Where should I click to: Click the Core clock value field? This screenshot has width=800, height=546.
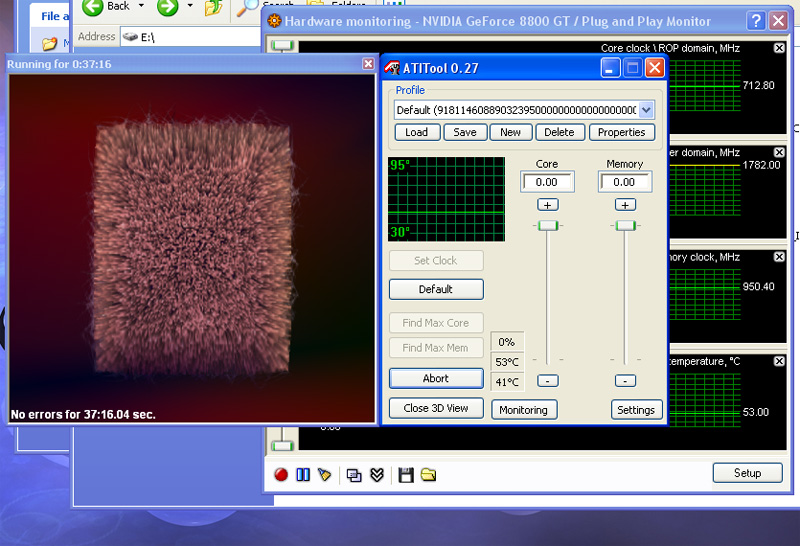547,182
